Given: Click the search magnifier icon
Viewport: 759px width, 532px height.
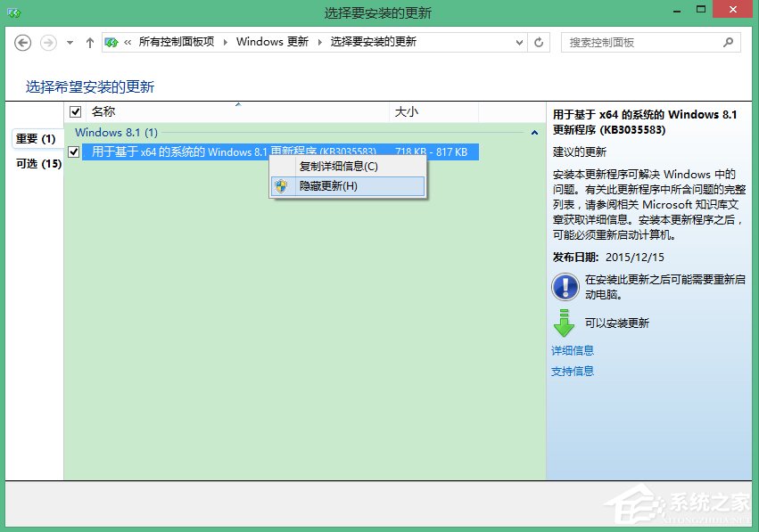Looking at the screenshot, I should coord(729,42).
